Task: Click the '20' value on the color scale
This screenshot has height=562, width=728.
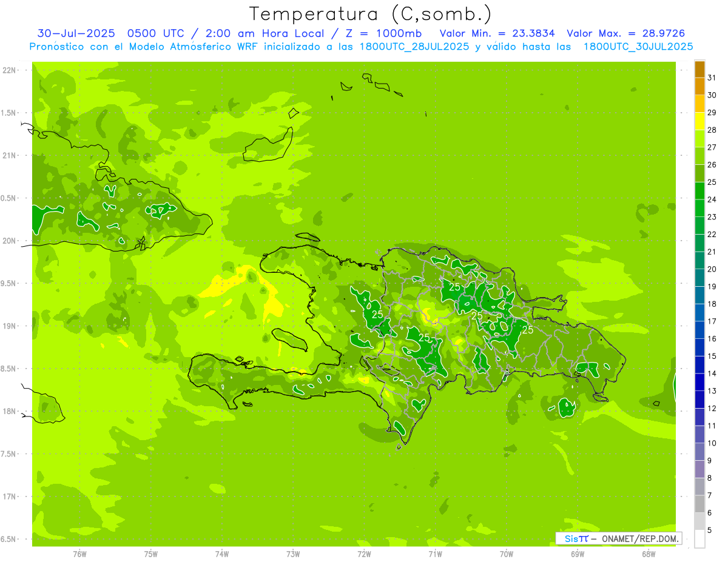Action: coord(712,269)
